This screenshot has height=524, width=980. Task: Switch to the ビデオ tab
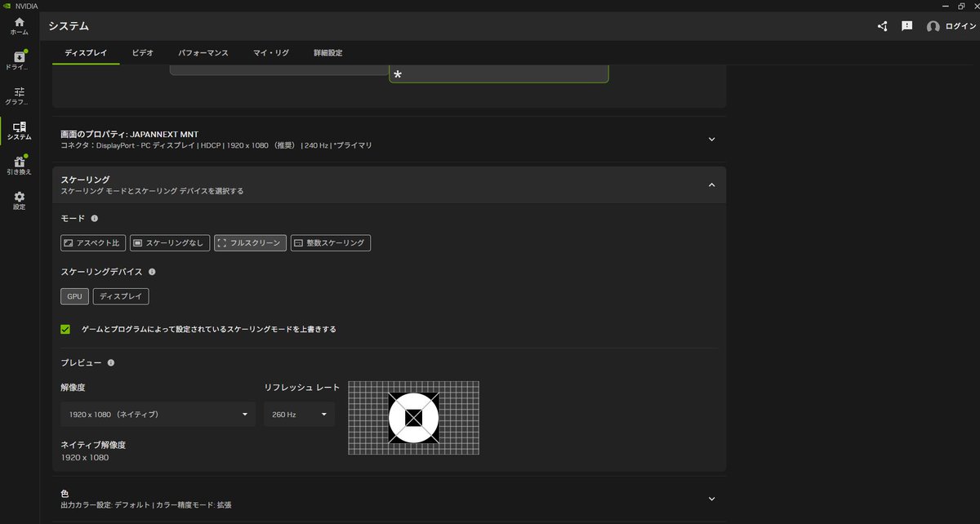143,52
